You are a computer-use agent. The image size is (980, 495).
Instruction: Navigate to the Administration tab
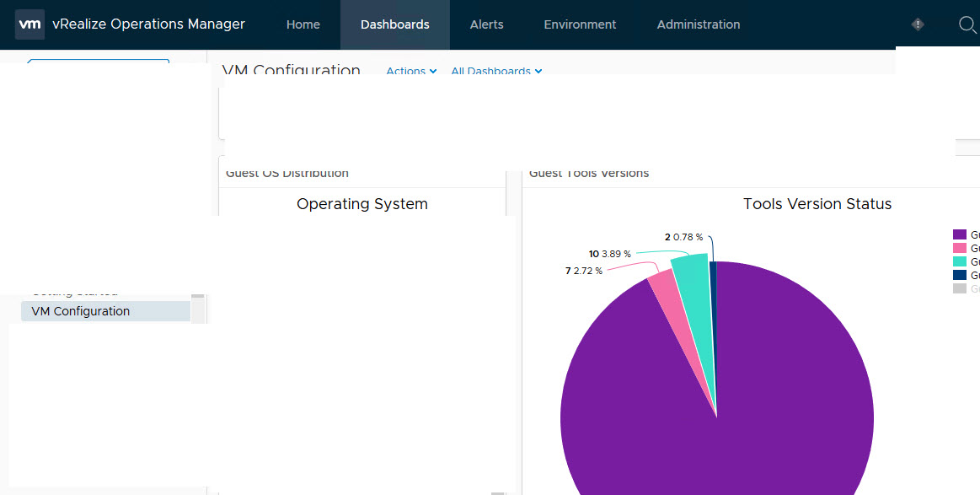698,24
